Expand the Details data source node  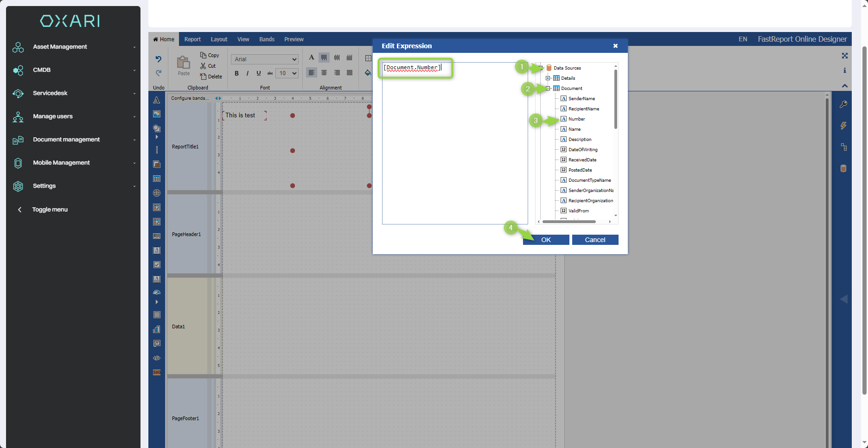click(548, 78)
